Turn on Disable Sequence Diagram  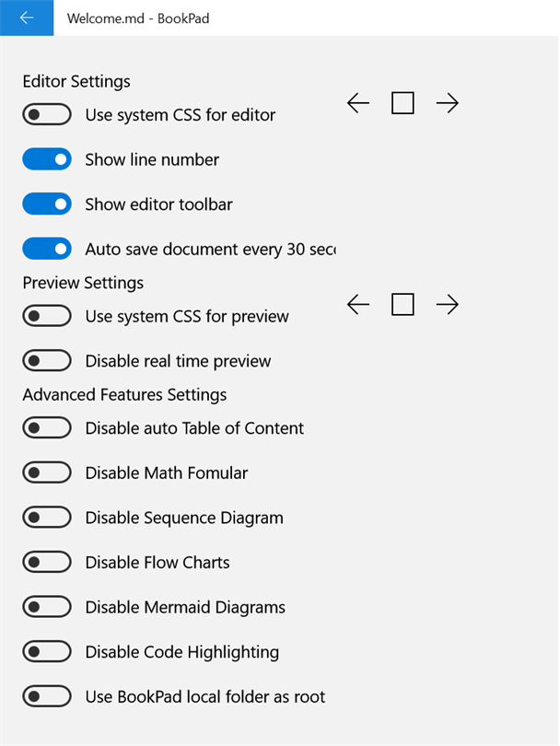[47, 518]
